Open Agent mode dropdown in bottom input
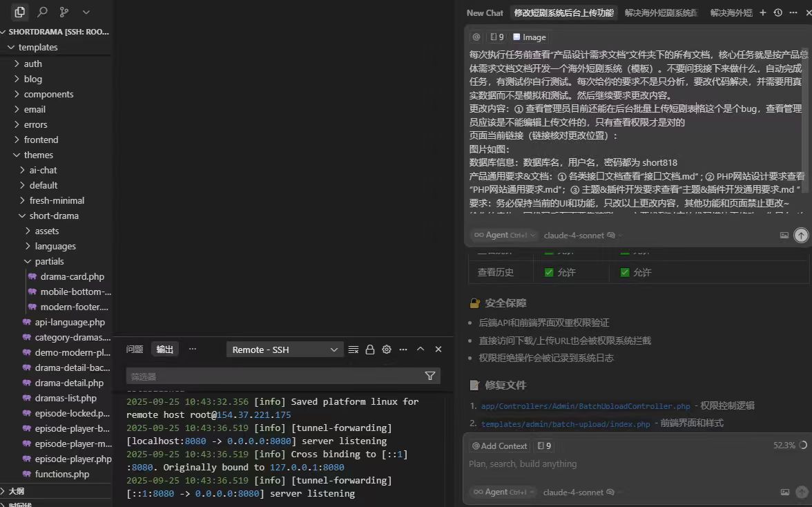 coord(503,492)
